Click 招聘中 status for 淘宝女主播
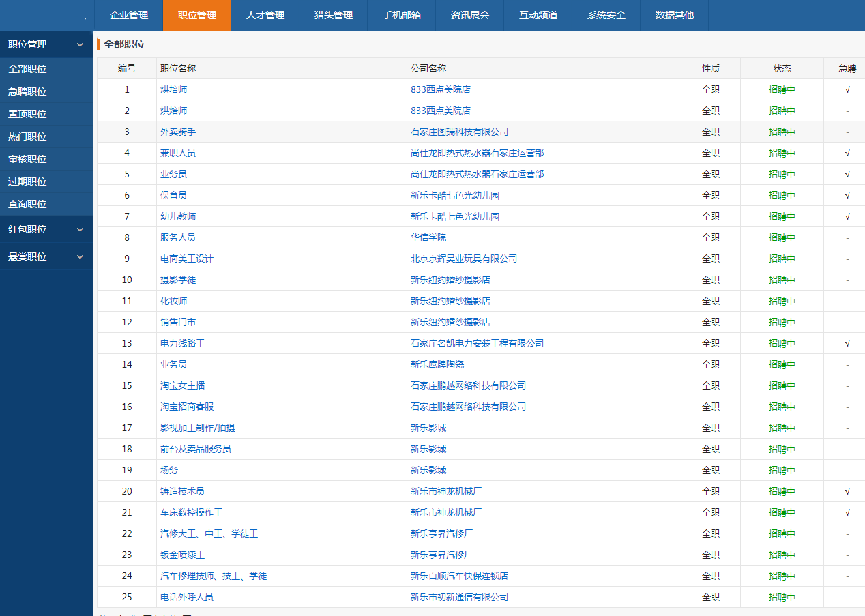The width and height of the screenshot is (865, 616). [782, 385]
